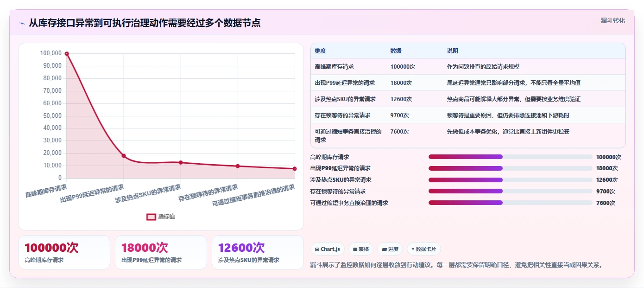Click the note starting 锁等待是重要原因
Image resolution: width=644 pixels, height=288 pixels.
point(508,115)
